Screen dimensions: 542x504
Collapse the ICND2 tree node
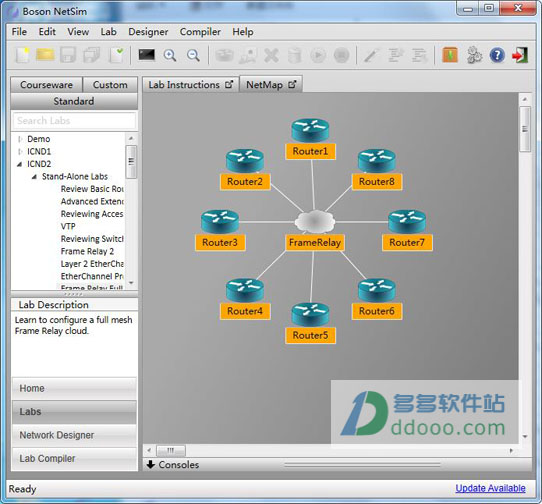click(20, 164)
